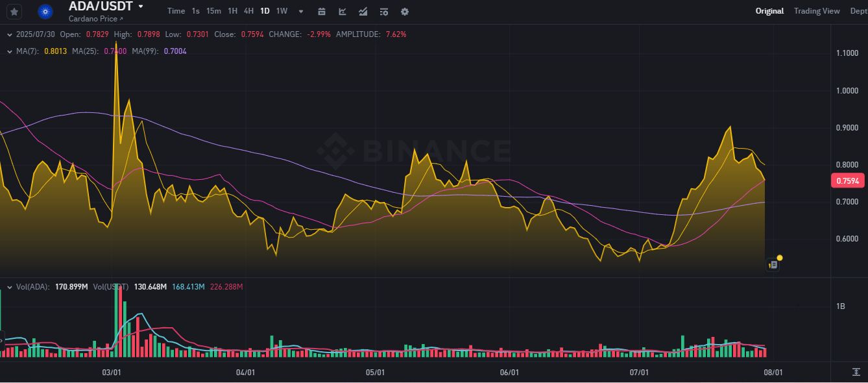Open the technical indicators chart icon
This screenshot has height=383, width=868.
[x=343, y=11]
